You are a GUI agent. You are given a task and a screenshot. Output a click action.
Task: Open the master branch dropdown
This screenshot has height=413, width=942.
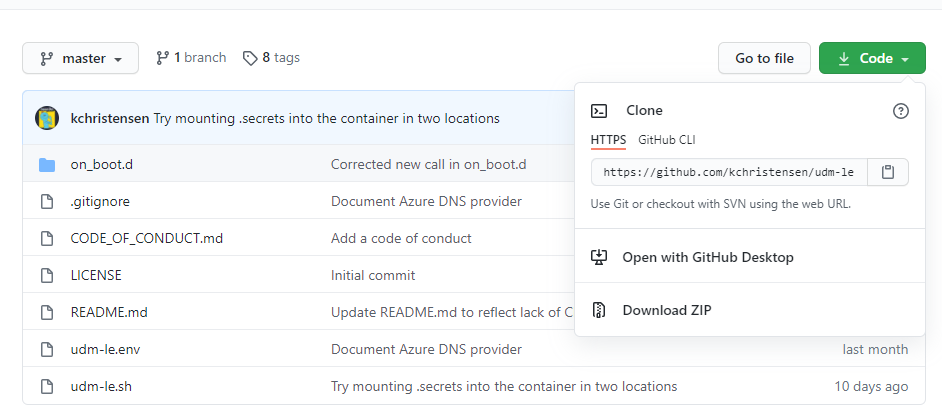click(80, 58)
